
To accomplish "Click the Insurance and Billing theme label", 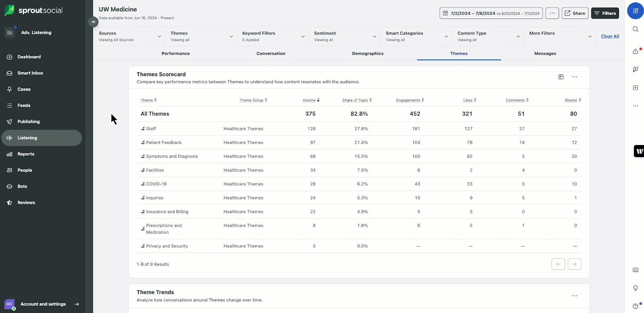I will point(167,211).
